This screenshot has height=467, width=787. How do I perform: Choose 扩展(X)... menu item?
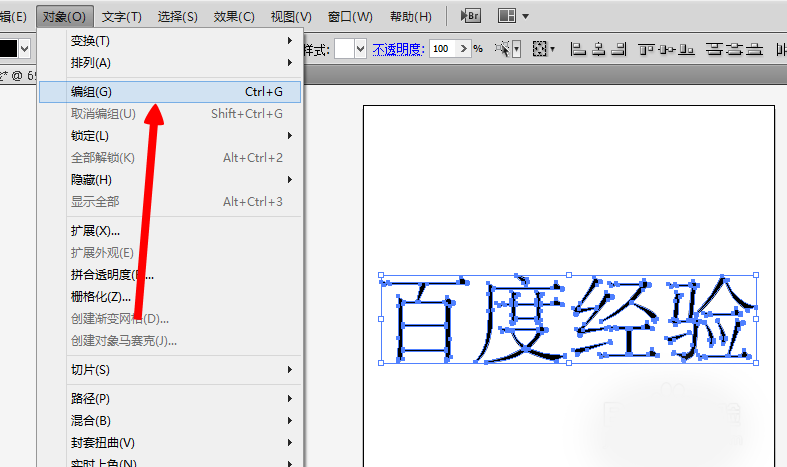[170, 231]
